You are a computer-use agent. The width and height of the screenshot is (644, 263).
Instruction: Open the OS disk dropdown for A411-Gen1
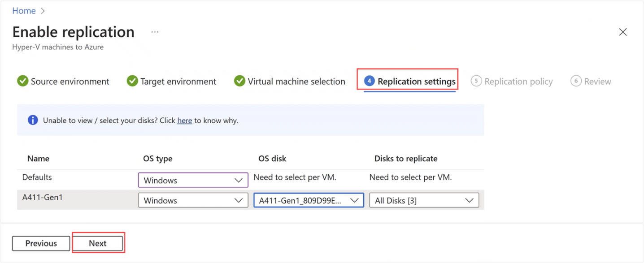[308, 200]
